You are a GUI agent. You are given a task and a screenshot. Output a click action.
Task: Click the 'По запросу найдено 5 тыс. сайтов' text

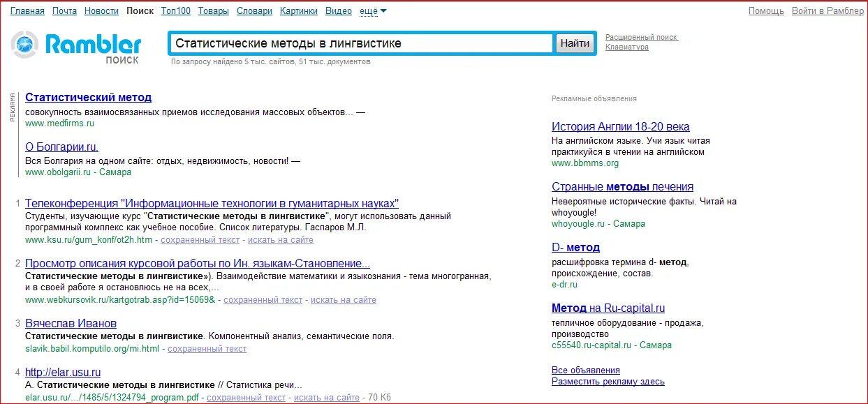271,61
